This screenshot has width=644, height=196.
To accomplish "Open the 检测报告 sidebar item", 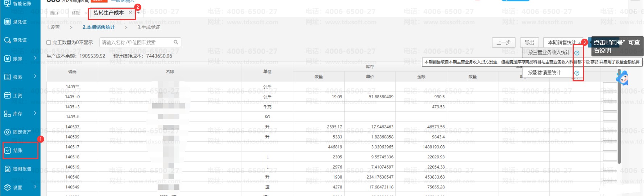I will 17,169.
